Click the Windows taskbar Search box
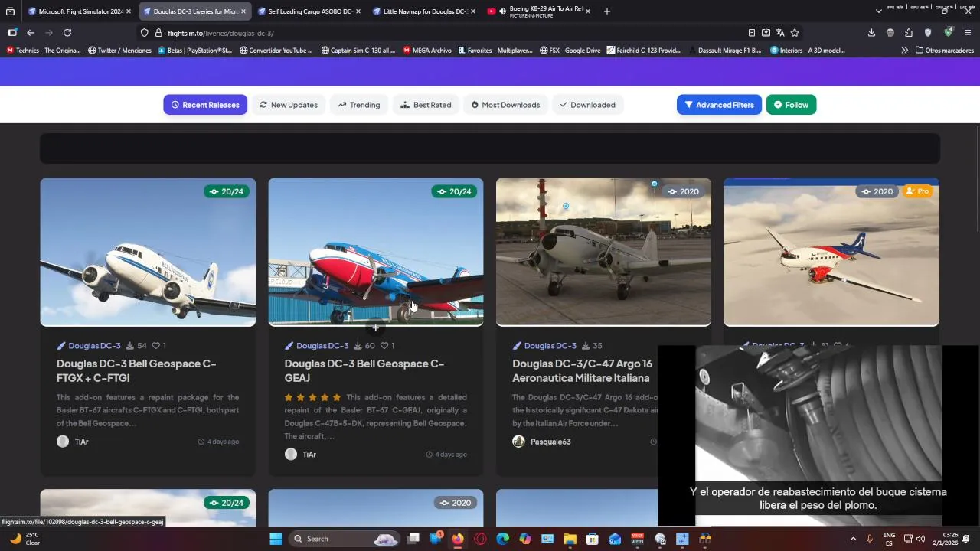Viewport: 980px width, 551px height. [345, 539]
